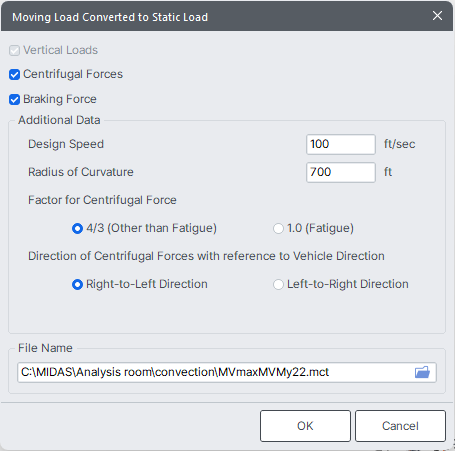Click the Design Speed label

66,144
